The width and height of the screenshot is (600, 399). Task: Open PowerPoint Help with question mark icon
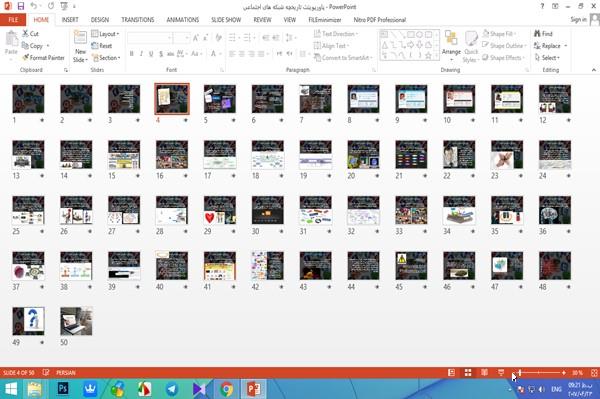click(x=542, y=6)
